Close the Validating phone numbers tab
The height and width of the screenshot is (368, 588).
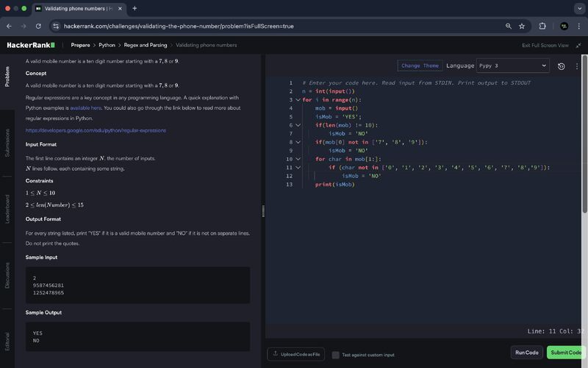pos(120,8)
